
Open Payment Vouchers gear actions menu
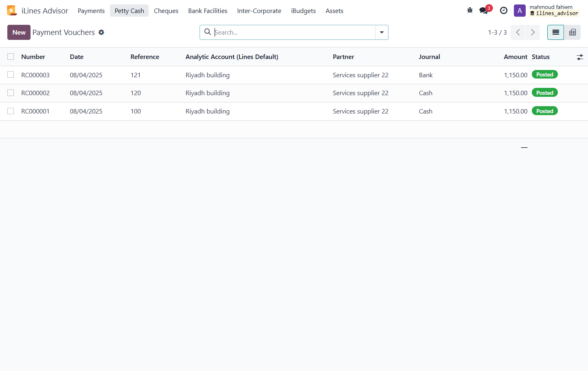coord(101,32)
